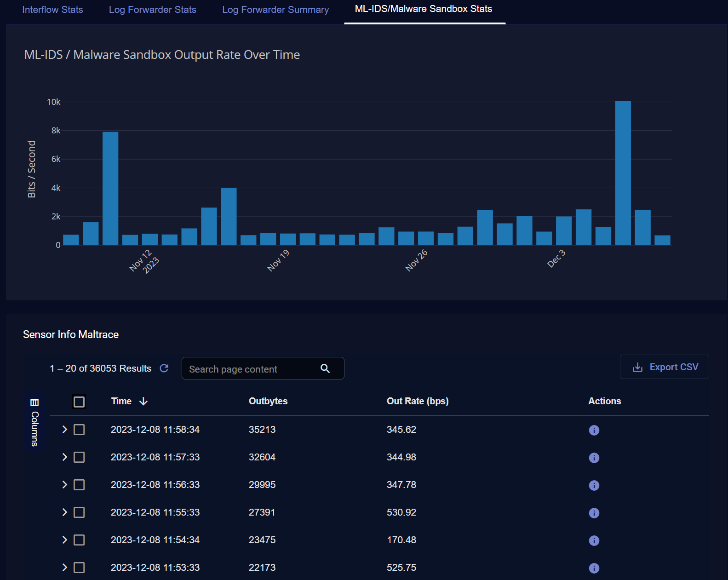Click the Time column sort arrow
This screenshot has height=580, width=728.
143,402
